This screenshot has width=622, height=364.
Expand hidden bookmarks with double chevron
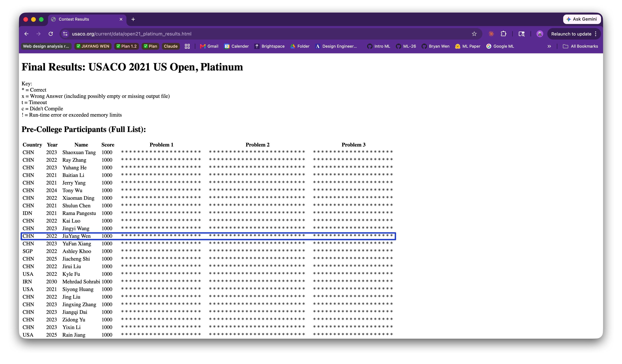tap(549, 46)
